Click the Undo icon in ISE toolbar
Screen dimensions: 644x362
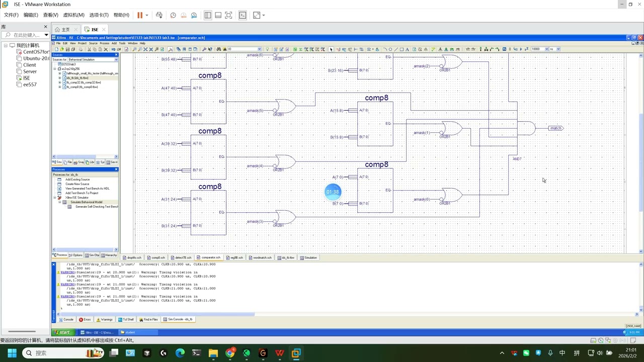click(113, 49)
